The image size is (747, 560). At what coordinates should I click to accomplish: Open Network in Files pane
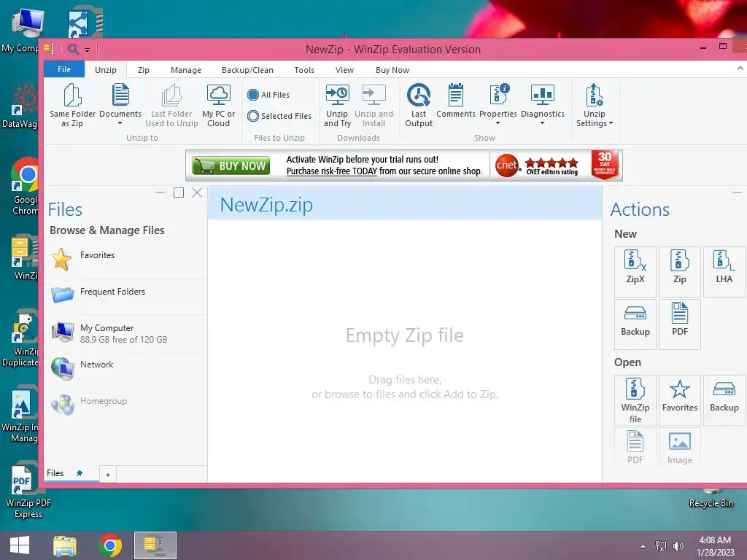point(126,368)
